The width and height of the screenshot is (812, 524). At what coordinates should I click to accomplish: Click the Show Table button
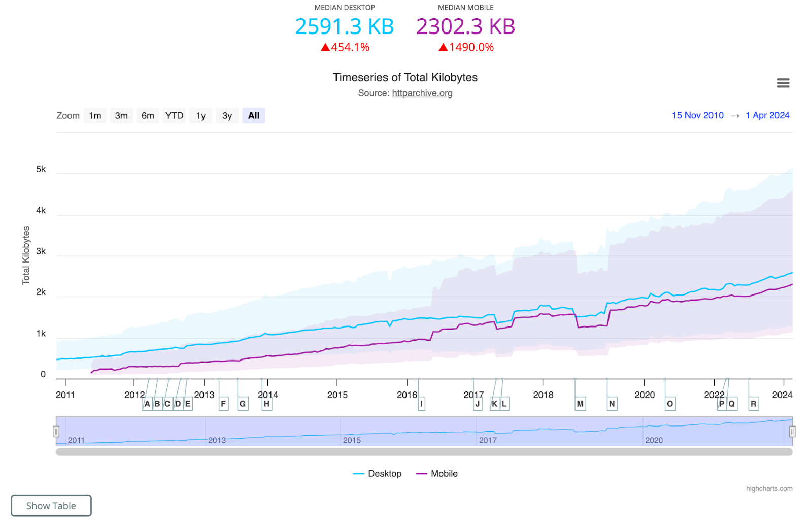coord(51,505)
